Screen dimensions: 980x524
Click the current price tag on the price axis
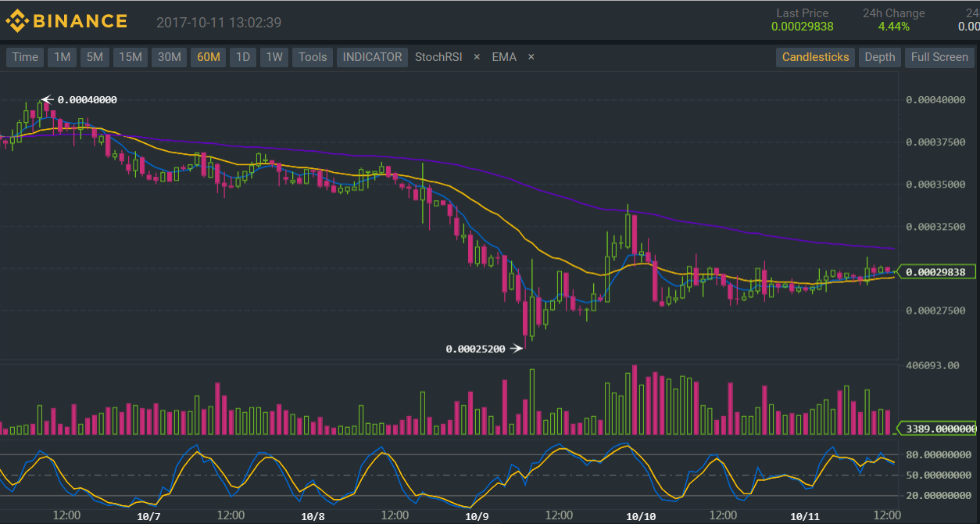(937, 272)
